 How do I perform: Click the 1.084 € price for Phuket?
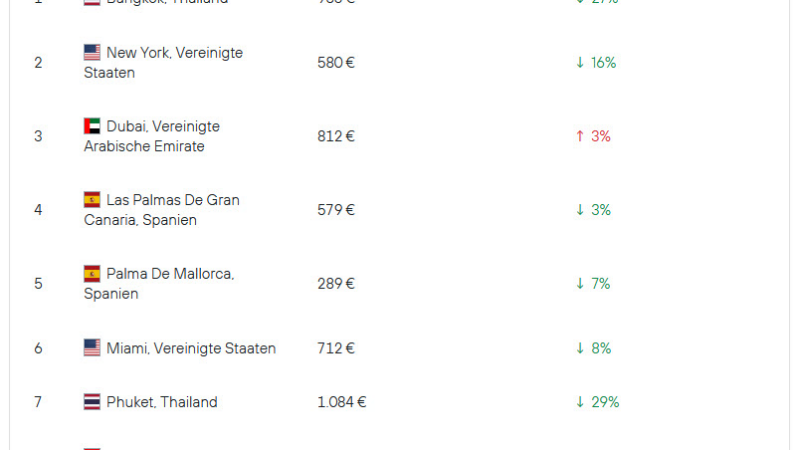click(342, 402)
